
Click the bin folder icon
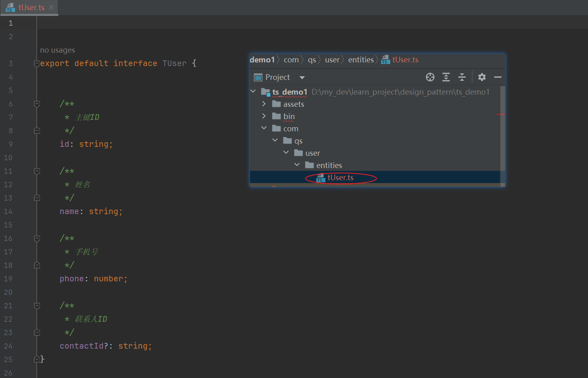[276, 116]
